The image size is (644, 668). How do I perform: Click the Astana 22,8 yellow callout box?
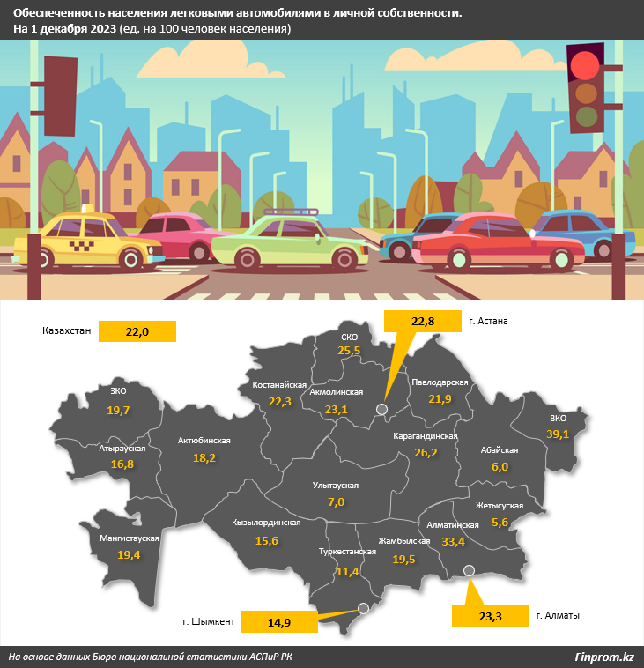(x=423, y=322)
